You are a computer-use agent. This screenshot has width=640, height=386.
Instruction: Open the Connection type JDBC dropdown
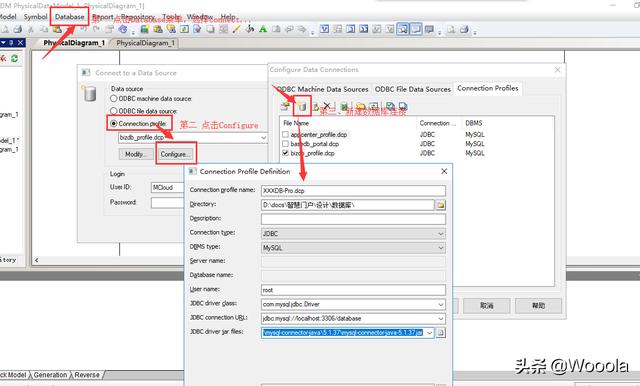coord(440,234)
